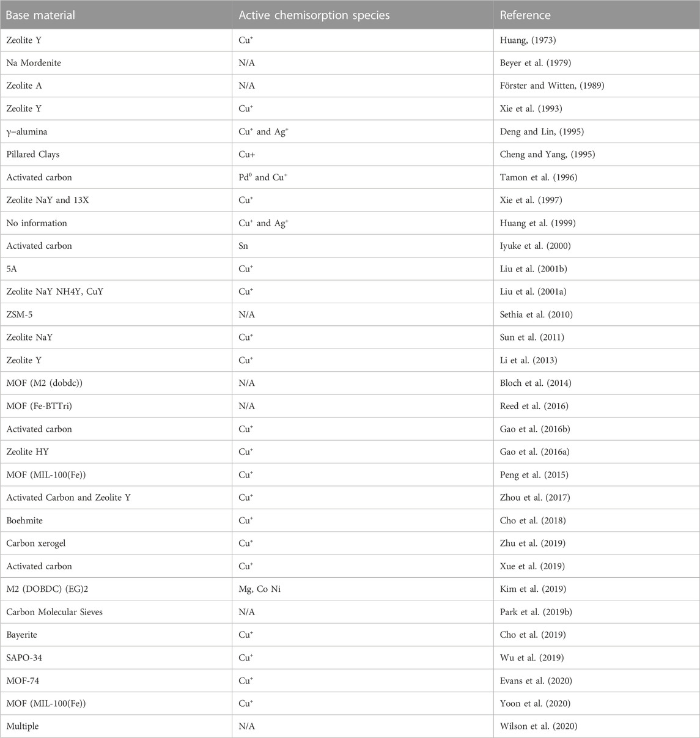
Task: Open Cheng and Yang, (1995) reference
Action: click(x=547, y=155)
